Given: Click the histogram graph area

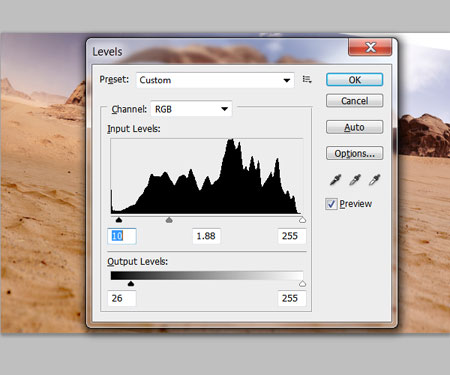Looking at the screenshot, I should tap(207, 176).
